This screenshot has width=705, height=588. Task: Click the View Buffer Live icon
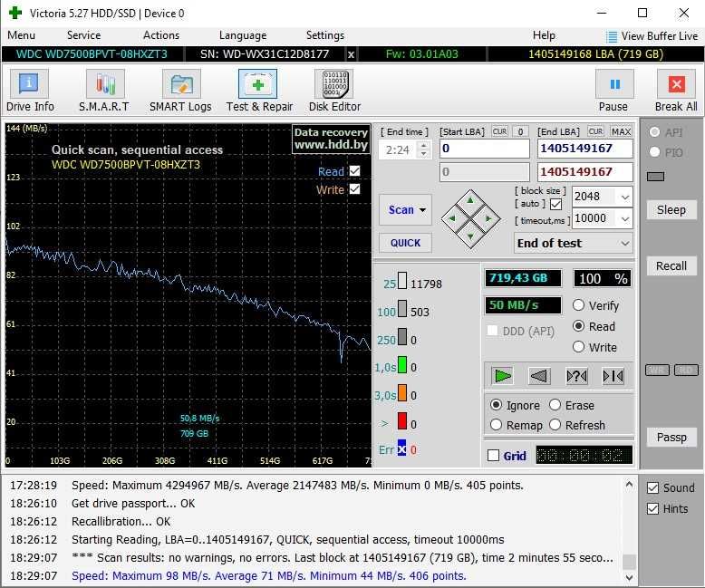coord(612,36)
